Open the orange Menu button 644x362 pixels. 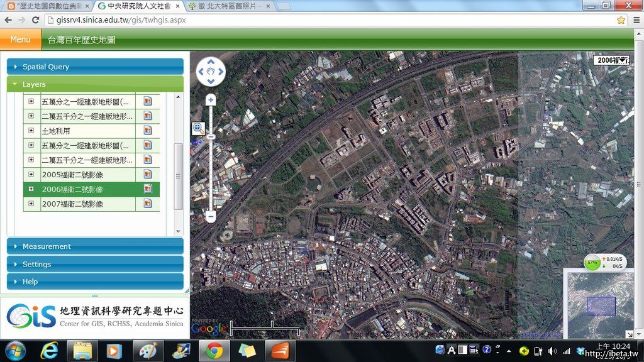tap(20, 40)
